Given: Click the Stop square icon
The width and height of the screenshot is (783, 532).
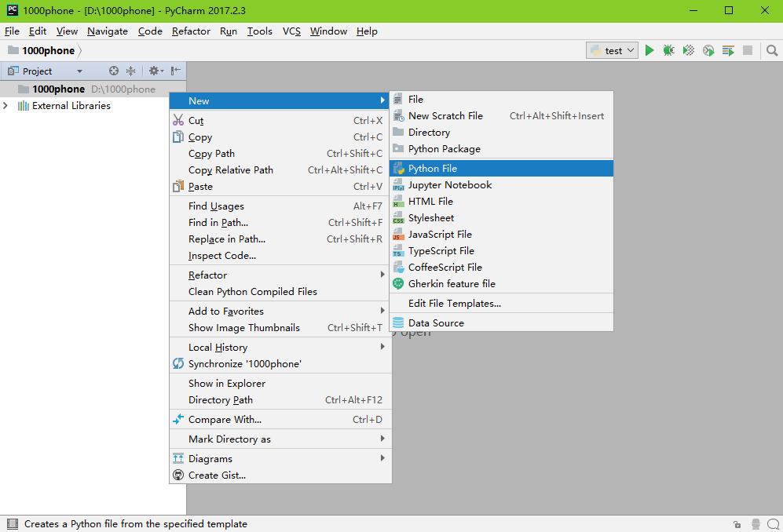Looking at the screenshot, I should pos(748,50).
